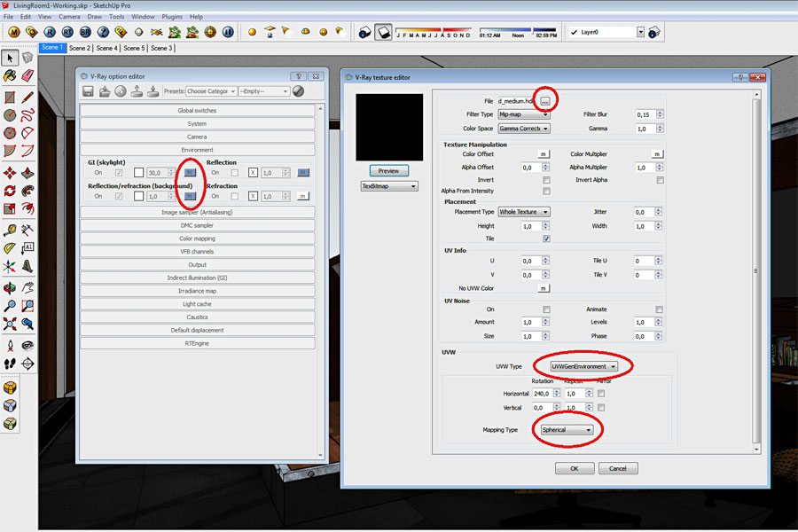The image size is (798, 532).
Task: Click the month date slider bar
Action: coord(433,29)
